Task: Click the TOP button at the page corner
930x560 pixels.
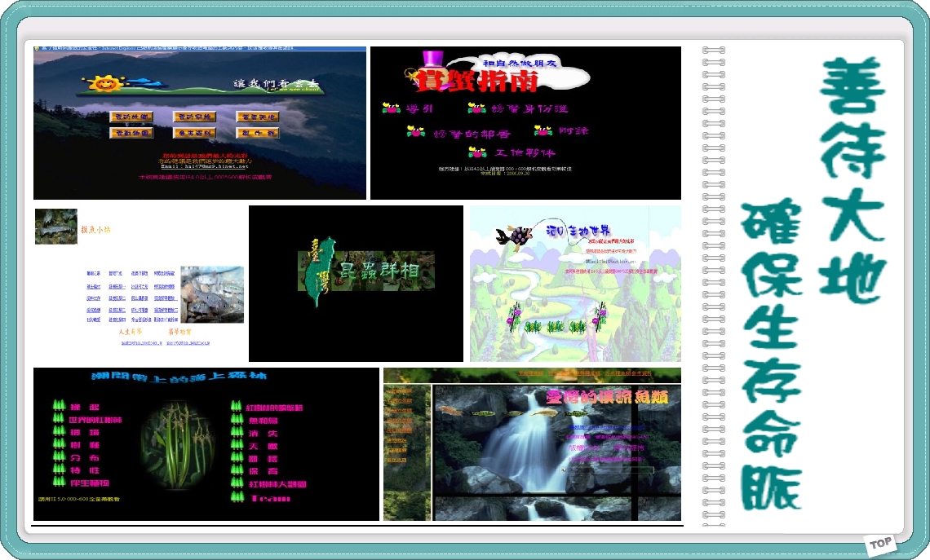Action: 881,544
